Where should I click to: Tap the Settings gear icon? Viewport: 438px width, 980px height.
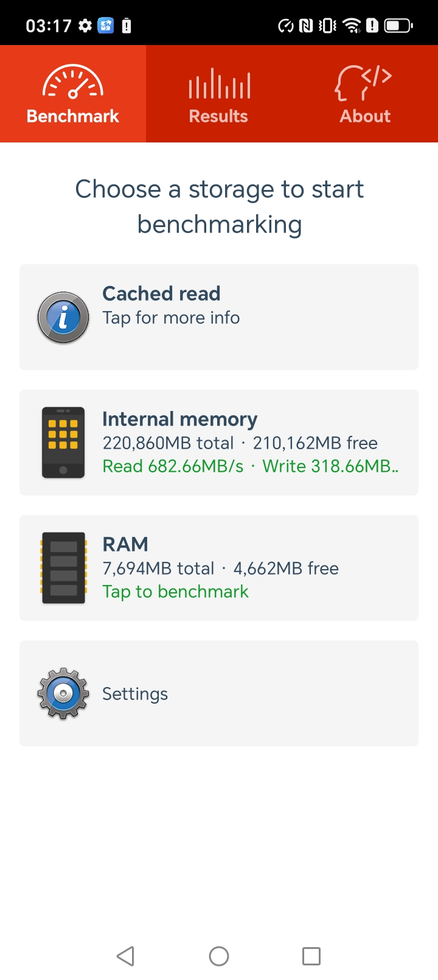63,693
